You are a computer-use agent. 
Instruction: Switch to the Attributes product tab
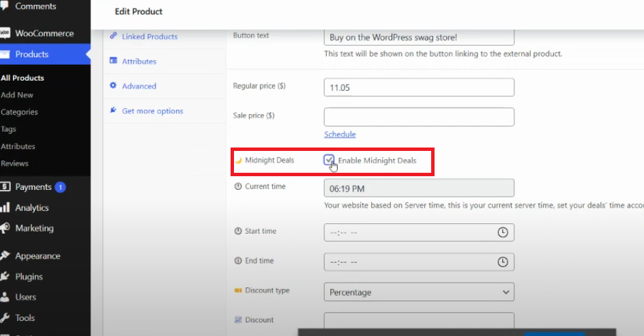[x=139, y=61]
